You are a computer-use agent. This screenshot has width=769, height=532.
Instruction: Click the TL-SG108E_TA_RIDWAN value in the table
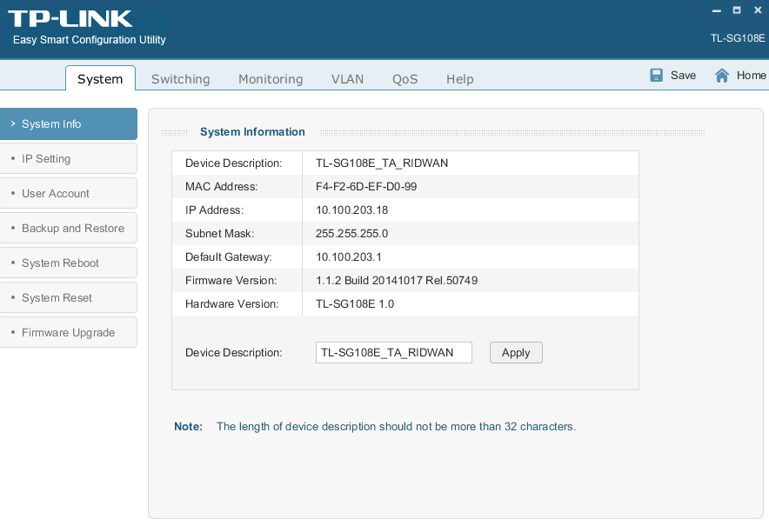(382, 163)
